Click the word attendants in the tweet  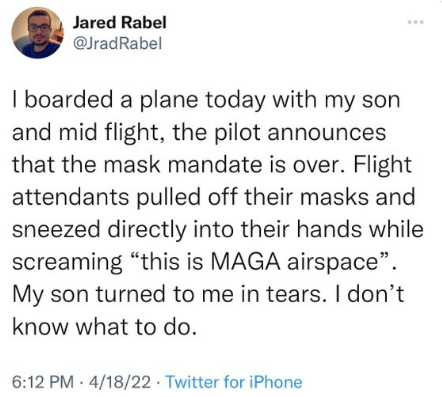point(70,197)
